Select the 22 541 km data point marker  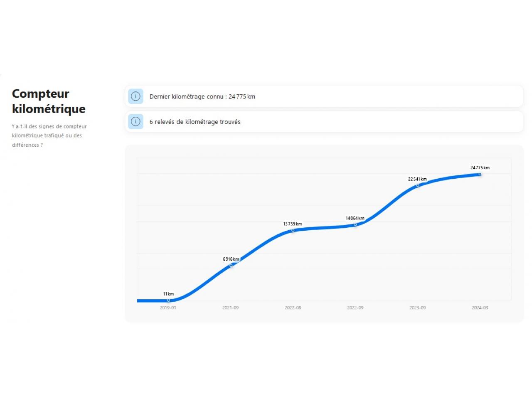coord(418,185)
